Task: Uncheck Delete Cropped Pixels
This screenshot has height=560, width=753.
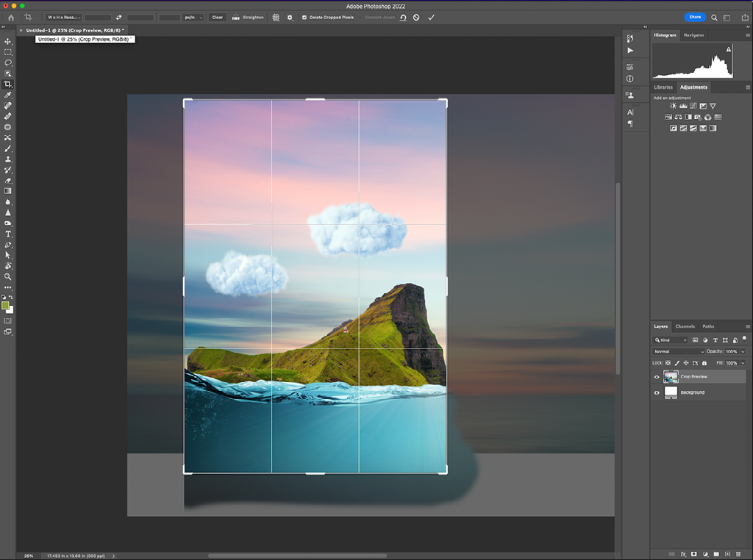Action: (304, 17)
